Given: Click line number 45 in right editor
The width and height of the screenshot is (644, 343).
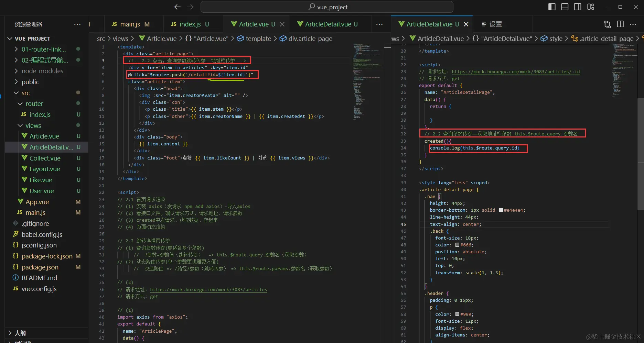Looking at the screenshot, I should [x=403, y=224].
